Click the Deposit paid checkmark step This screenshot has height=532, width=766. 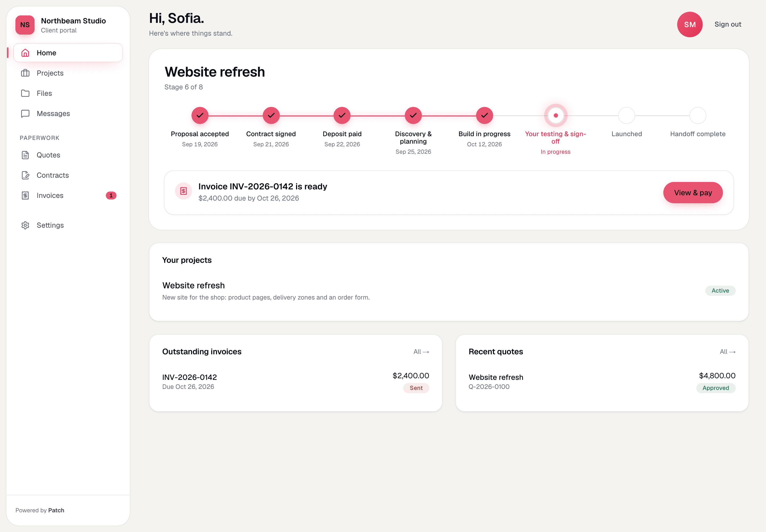[342, 116]
